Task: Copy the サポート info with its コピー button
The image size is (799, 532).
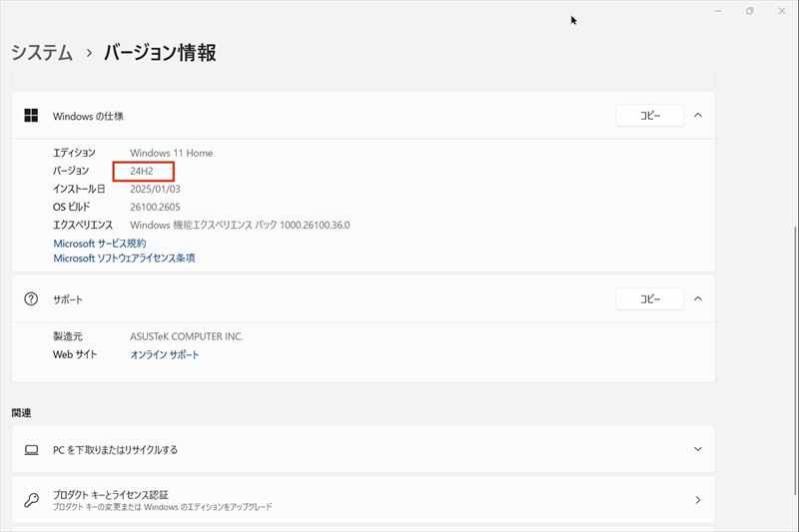Action: (x=650, y=298)
